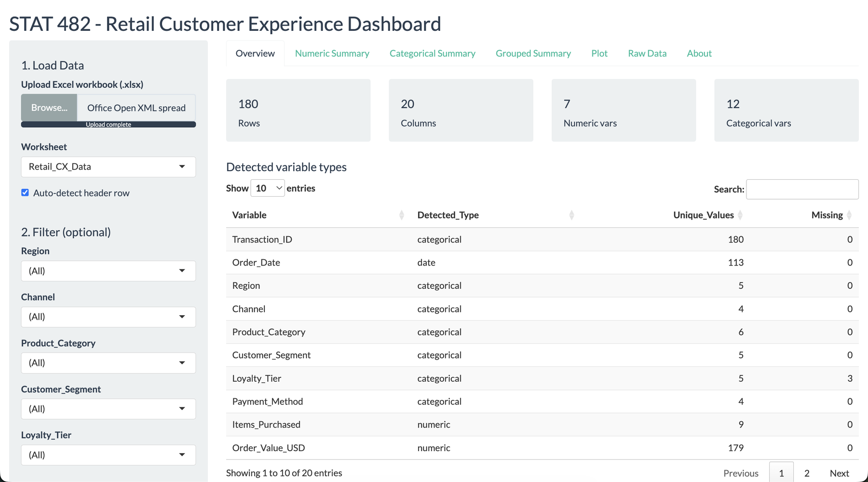Sort table by Unique_Values column
The image size is (868, 482).
click(665, 215)
